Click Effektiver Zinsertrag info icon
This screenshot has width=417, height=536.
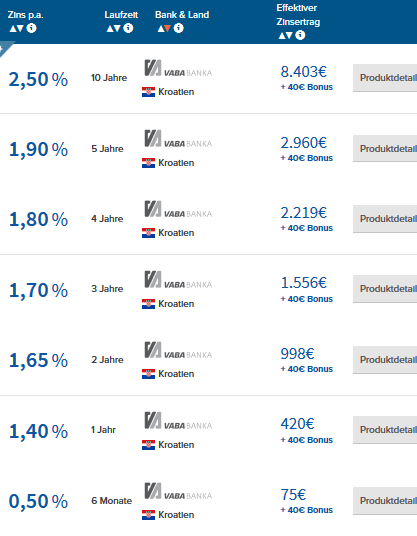(300, 35)
